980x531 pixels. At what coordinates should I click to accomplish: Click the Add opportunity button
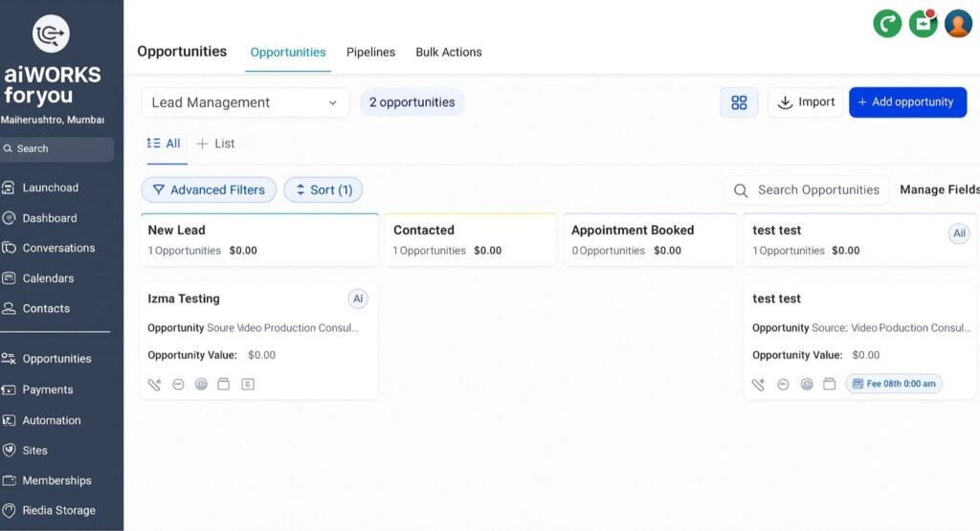[x=905, y=102]
